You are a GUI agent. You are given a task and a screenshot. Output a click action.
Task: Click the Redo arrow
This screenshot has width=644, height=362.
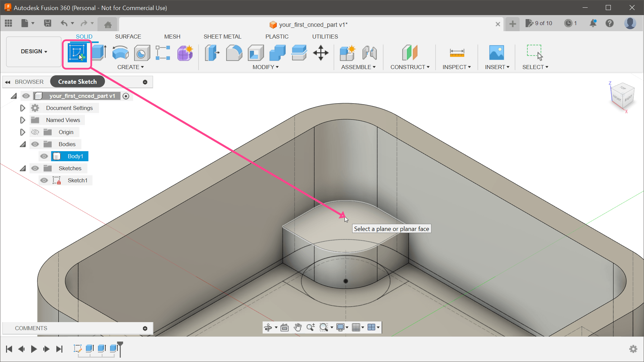[84, 23]
